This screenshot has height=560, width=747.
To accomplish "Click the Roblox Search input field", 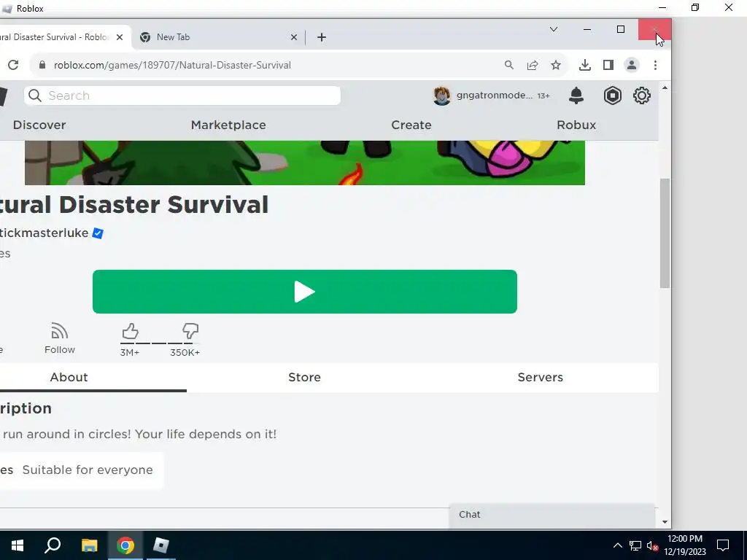I will click(182, 96).
